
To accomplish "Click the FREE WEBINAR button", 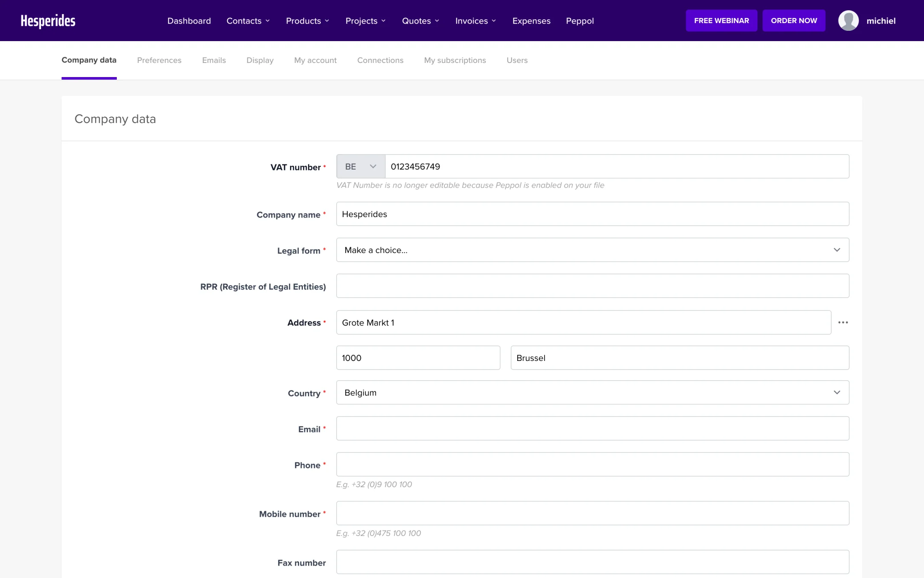I will pyautogui.click(x=722, y=21).
